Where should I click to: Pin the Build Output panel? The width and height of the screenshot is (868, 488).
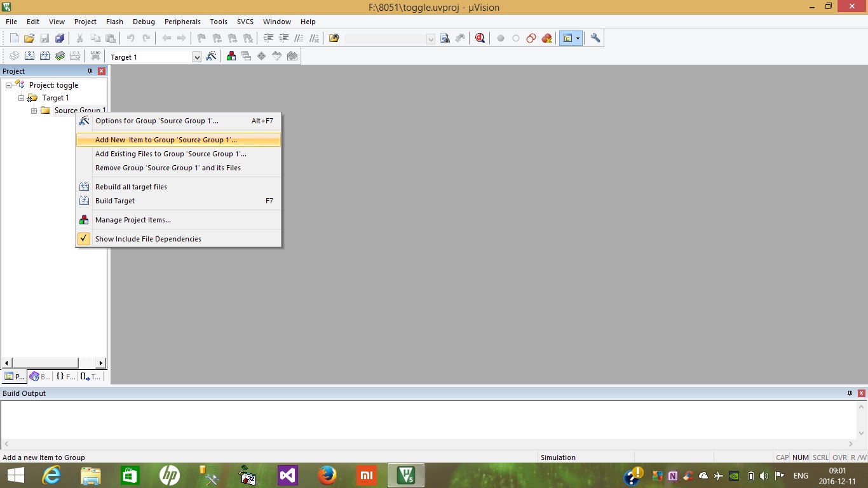pyautogui.click(x=850, y=393)
